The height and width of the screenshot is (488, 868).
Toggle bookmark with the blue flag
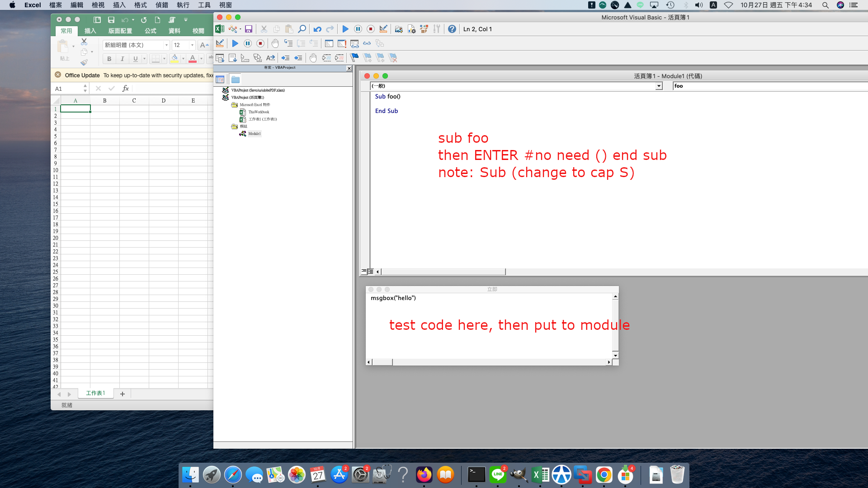point(354,58)
